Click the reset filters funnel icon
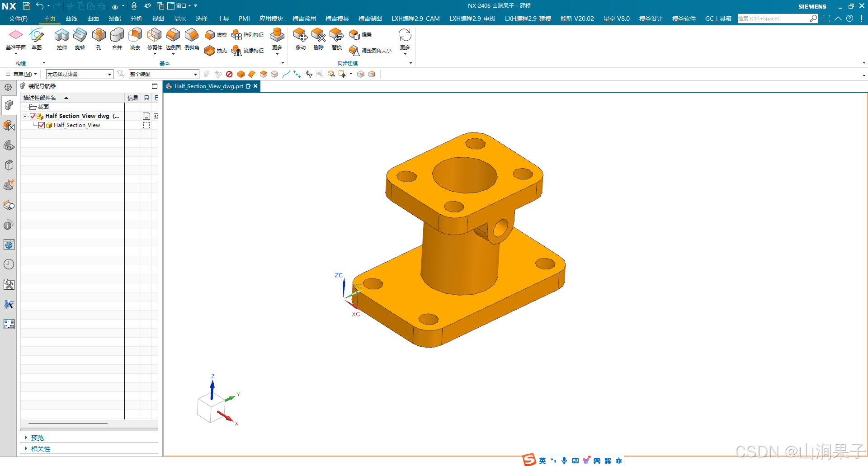The image size is (868, 466). (121, 74)
